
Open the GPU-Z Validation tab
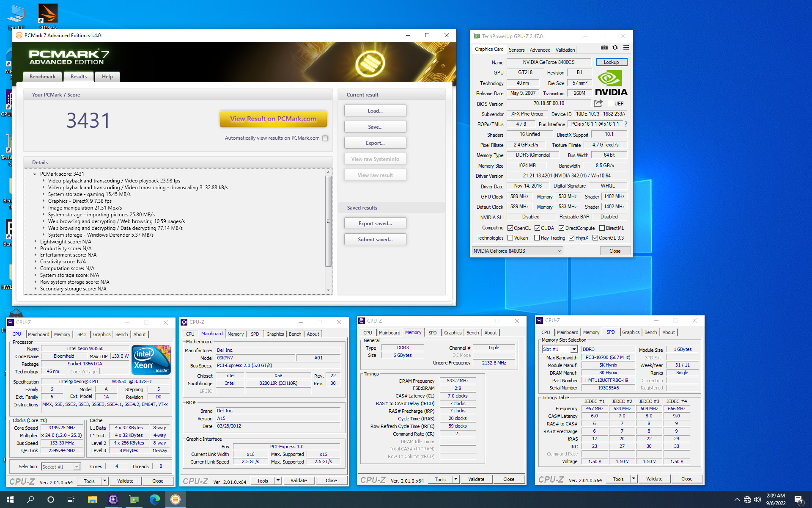coord(565,50)
